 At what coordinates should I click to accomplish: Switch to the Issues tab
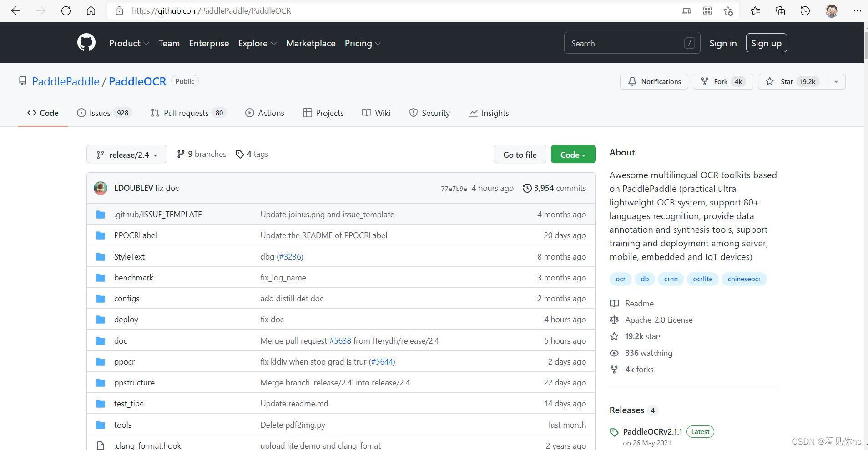click(x=104, y=113)
